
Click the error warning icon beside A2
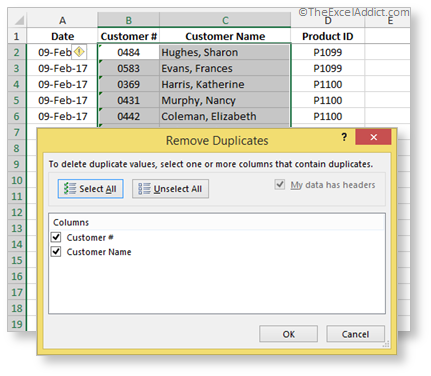(x=79, y=52)
